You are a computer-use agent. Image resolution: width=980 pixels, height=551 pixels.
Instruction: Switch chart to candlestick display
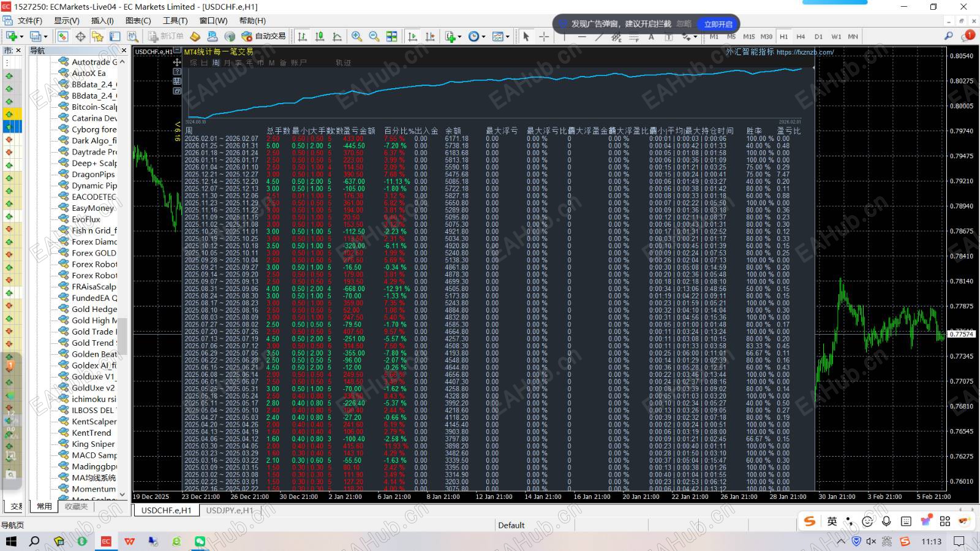[320, 37]
